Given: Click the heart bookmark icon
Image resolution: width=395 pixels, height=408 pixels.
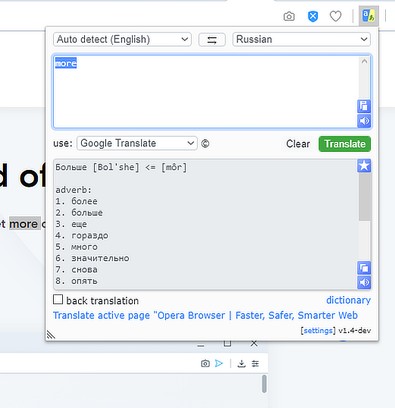Looking at the screenshot, I should coord(335,16).
